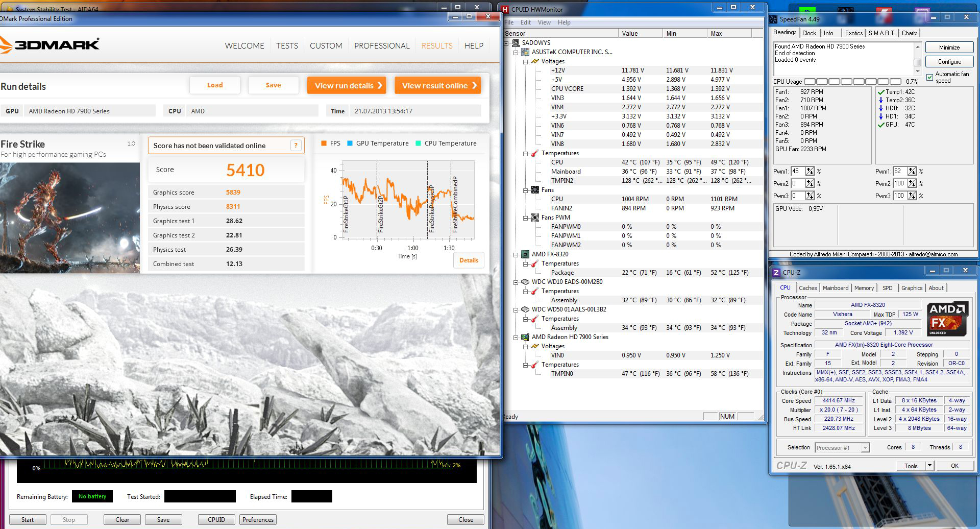Click the AMD FX-8320 processor icon in HWMonitor

coord(525,254)
